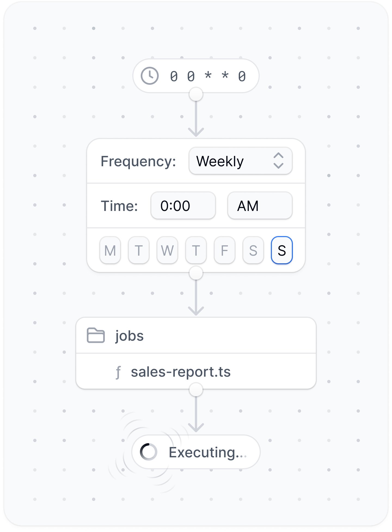
Task: Click the jobs folder icon
Action: 96,335
